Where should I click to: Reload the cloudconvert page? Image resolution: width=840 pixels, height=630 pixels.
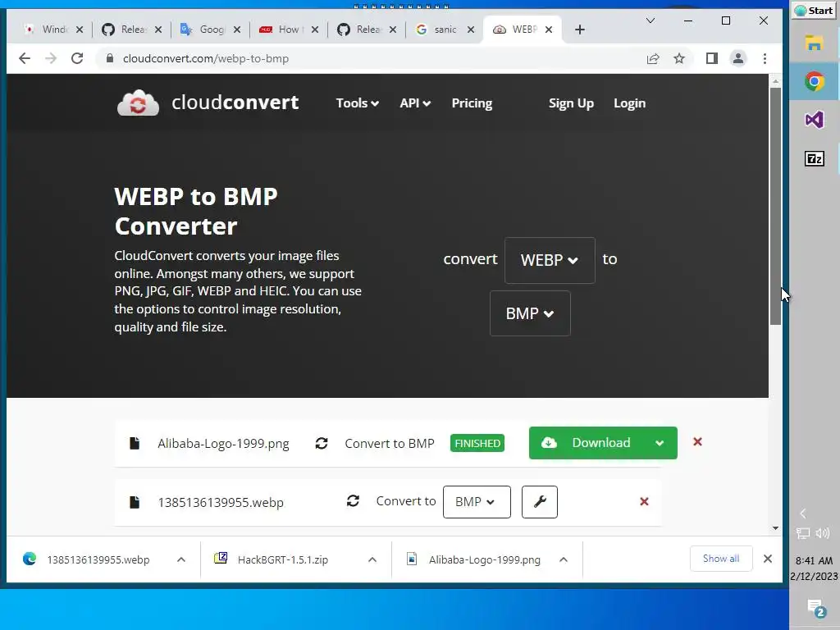tap(77, 58)
